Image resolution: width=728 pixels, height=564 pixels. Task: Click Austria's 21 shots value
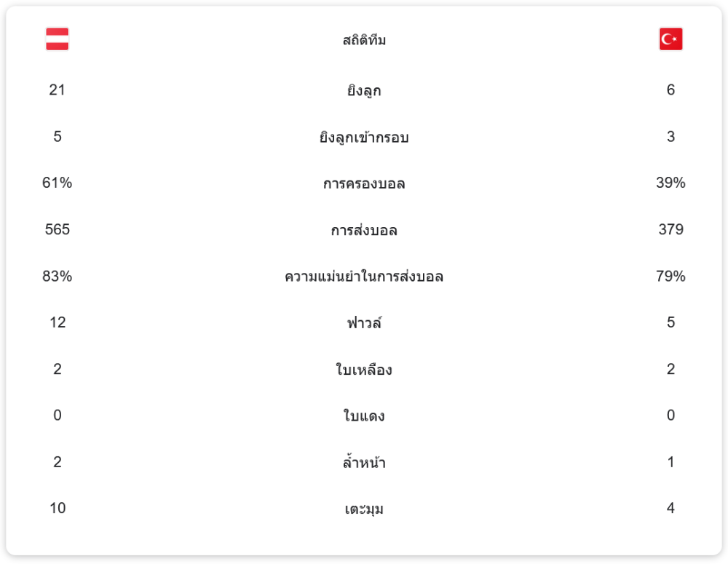58,90
